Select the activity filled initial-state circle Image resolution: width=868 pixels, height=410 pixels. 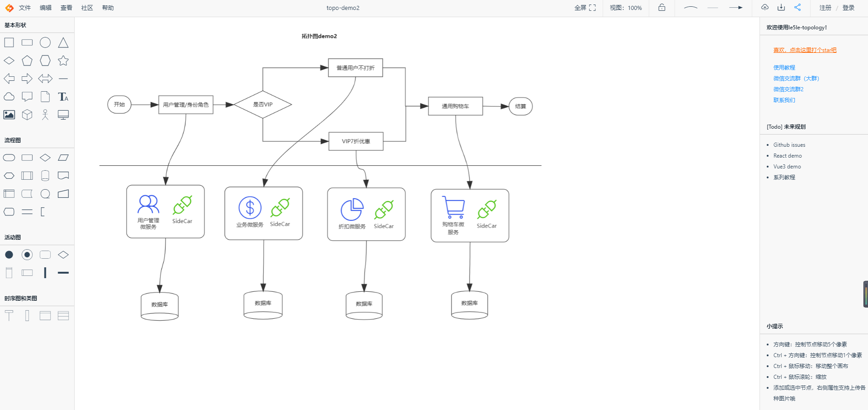point(9,255)
